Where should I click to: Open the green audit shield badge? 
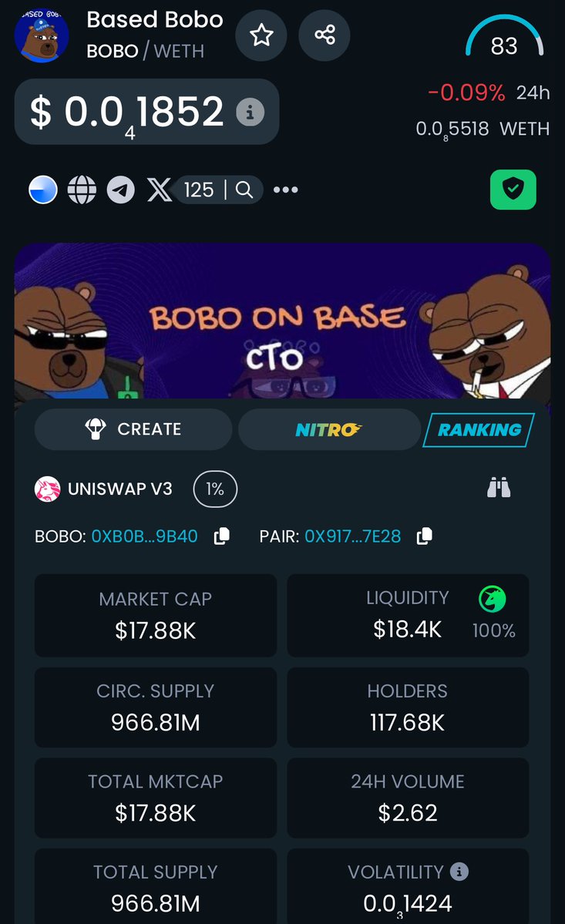pyautogui.click(x=513, y=190)
